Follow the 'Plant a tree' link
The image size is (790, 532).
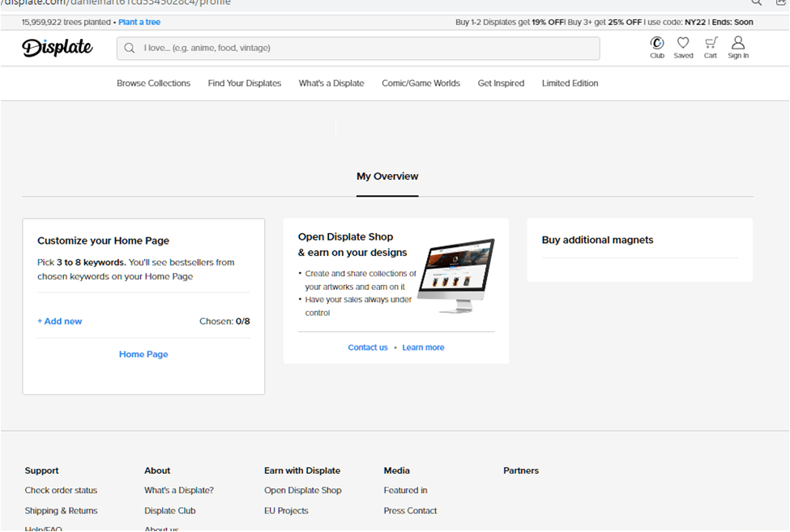(139, 22)
